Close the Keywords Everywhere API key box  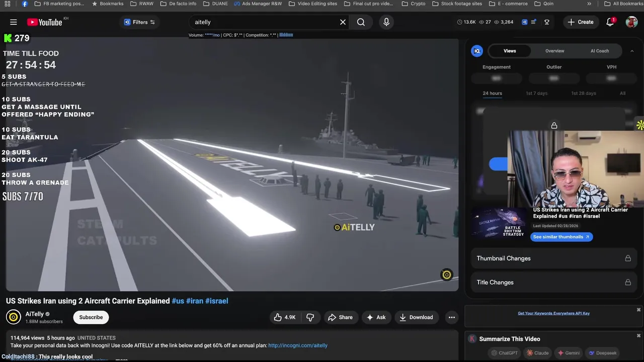pos(638,310)
